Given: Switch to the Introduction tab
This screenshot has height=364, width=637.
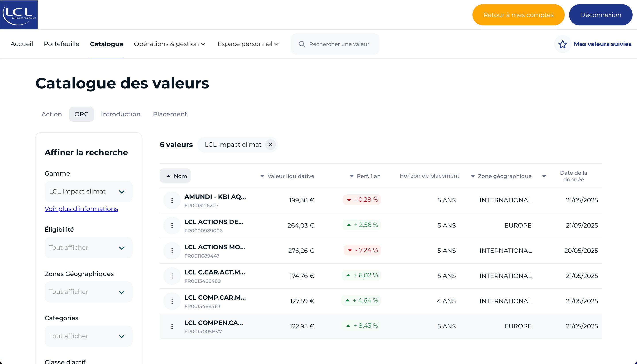Looking at the screenshot, I should tap(121, 114).
